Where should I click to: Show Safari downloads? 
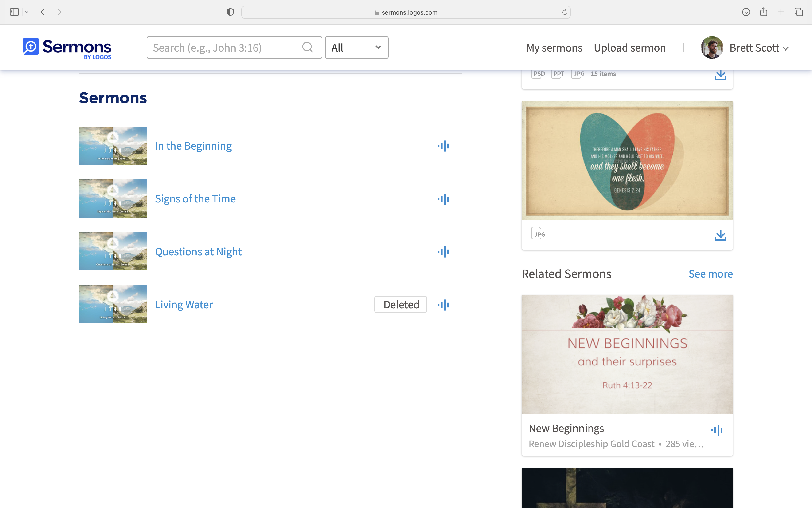tap(746, 12)
